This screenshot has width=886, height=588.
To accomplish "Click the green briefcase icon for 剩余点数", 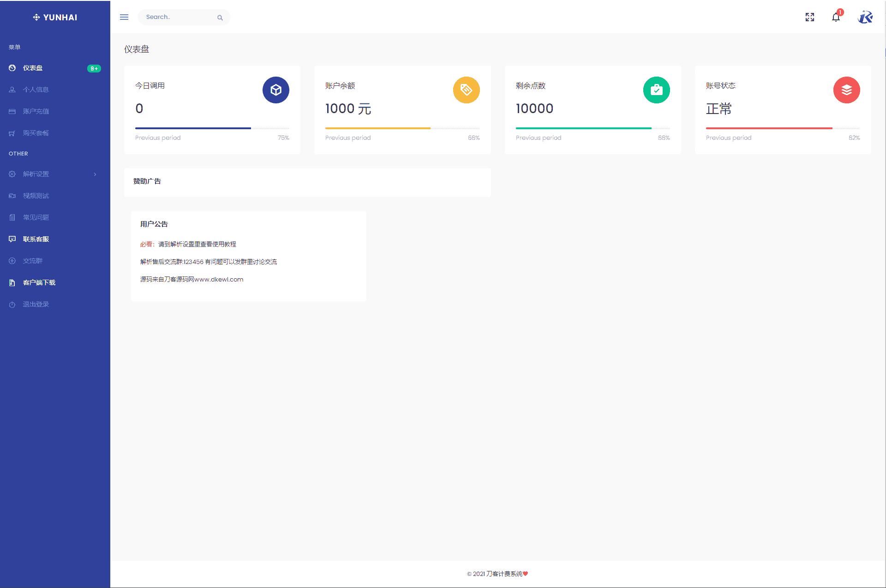I will click(656, 90).
